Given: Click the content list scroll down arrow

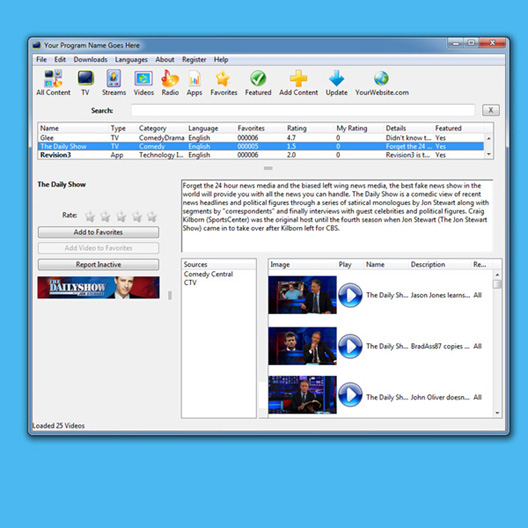Looking at the screenshot, I should coord(489,154).
